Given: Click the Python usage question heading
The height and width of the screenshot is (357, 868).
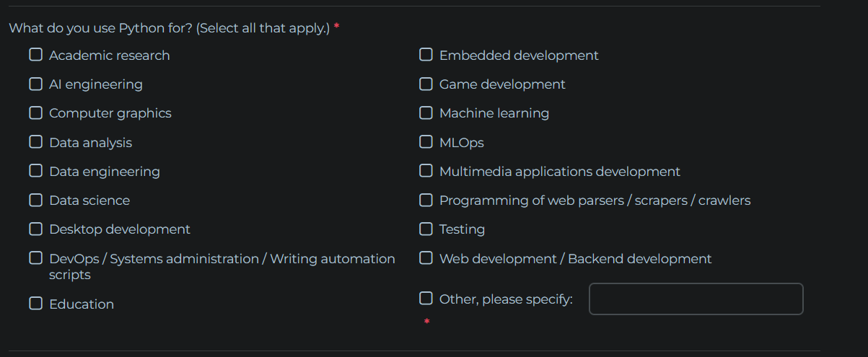Looking at the screenshot, I should pyautogui.click(x=169, y=28).
